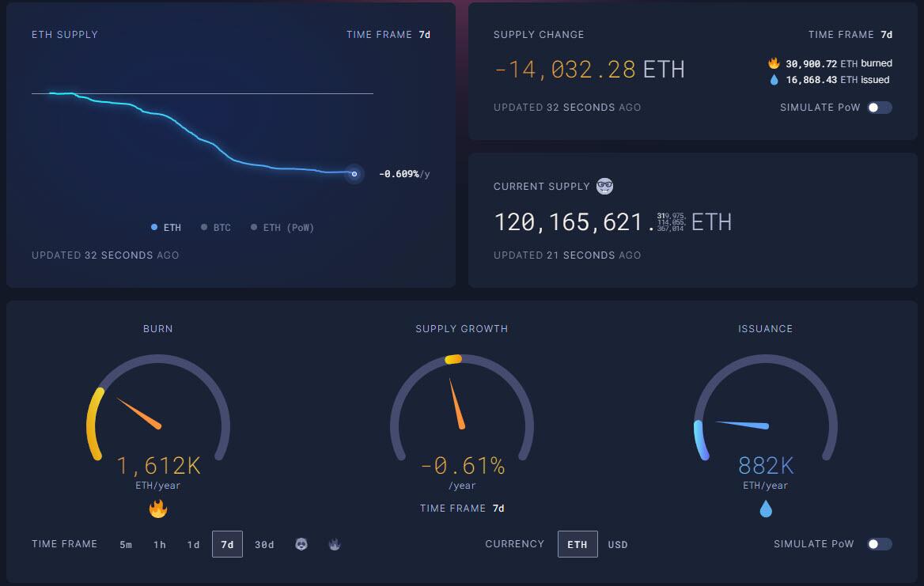Click the flame icon under the Burn gauge
Image resolution: width=924 pixels, height=586 pixels.
[158, 508]
